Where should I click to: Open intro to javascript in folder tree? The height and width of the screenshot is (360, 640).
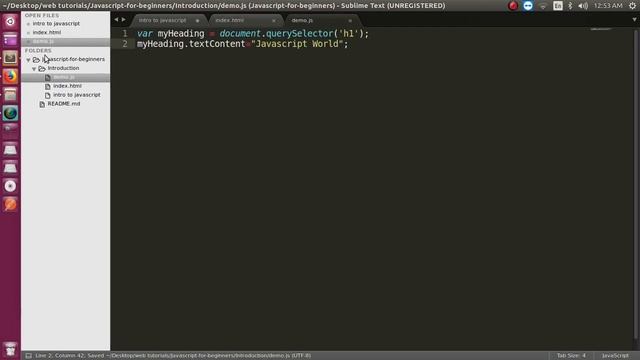click(x=77, y=95)
